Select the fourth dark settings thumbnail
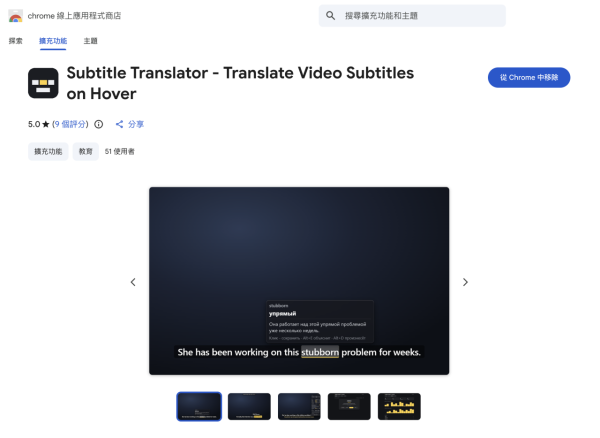This screenshot has height=438, width=600. pyautogui.click(x=349, y=406)
